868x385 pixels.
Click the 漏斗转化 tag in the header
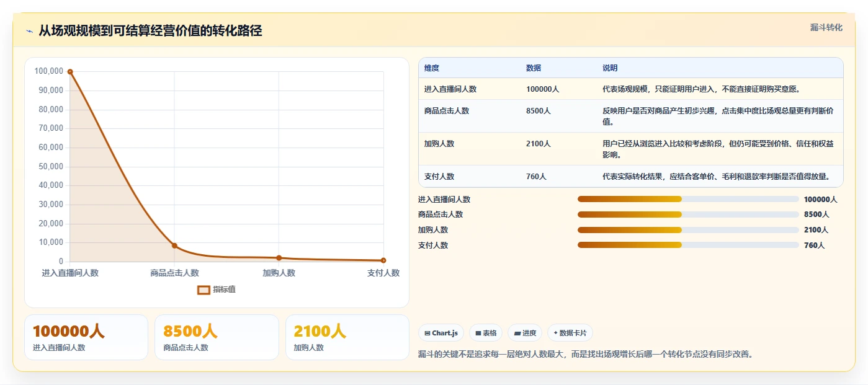(826, 27)
